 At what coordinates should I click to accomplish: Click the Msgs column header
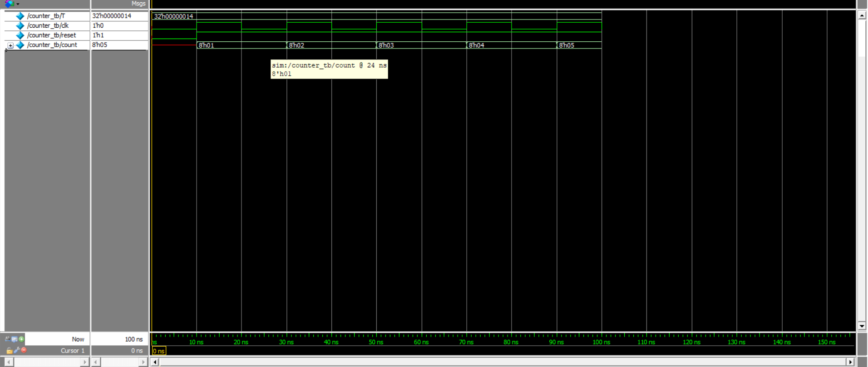pyautogui.click(x=138, y=4)
